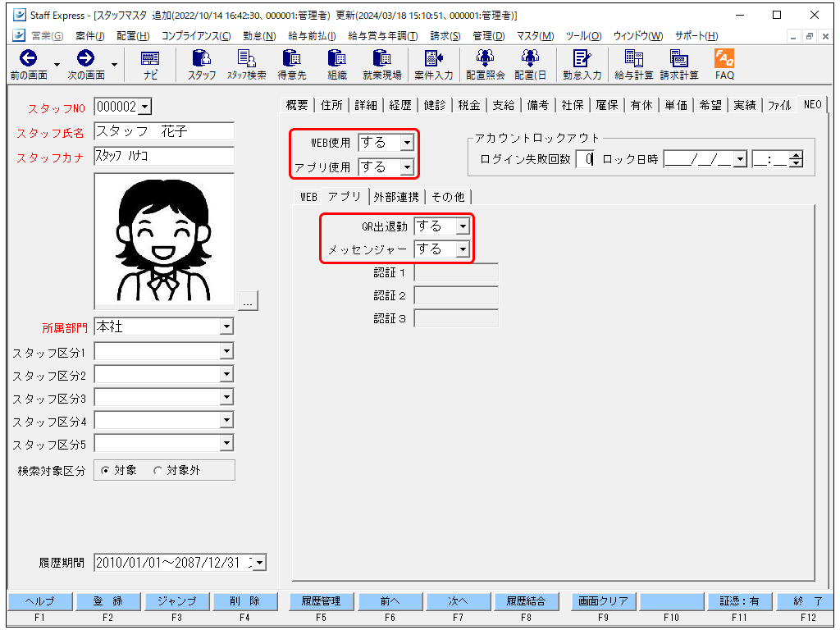The width and height of the screenshot is (840, 630).
Task: Switch to the その他 sub-tab
Action: (x=448, y=197)
